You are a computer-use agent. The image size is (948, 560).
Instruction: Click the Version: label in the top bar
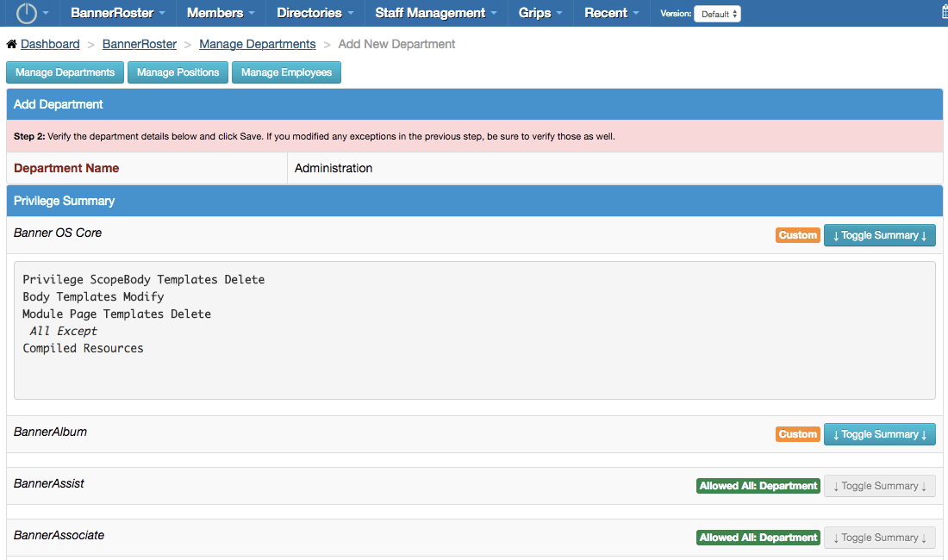pyautogui.click(x=676, y=13)
